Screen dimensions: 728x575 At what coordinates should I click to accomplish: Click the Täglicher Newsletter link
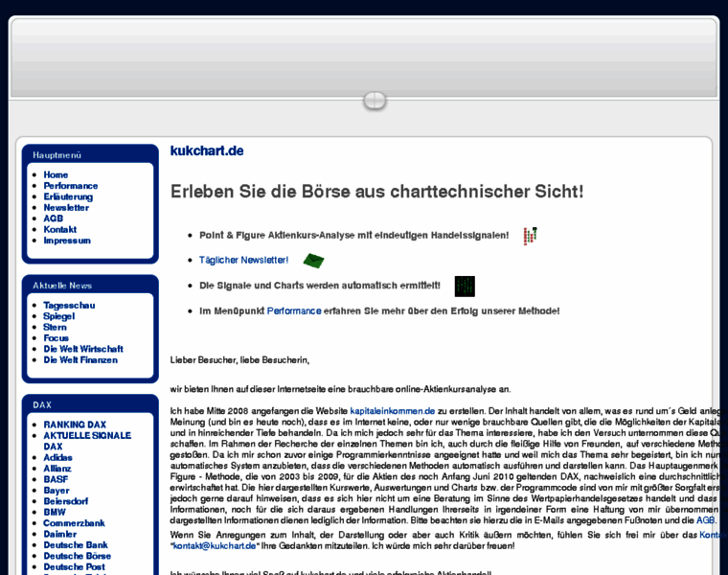tap(243, 260)
